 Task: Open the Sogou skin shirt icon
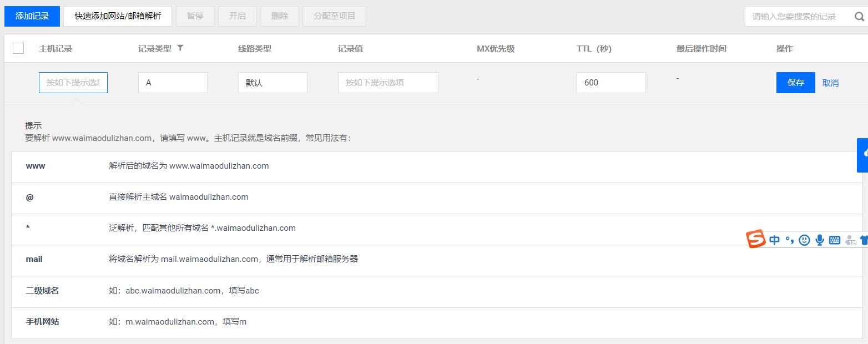pyautogui.click(x=864, y=240)
